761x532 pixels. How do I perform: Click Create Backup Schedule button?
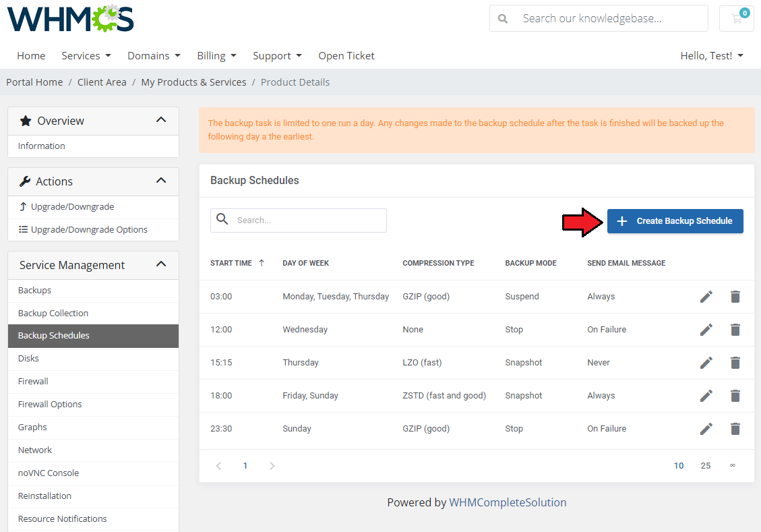coord(675,221)
